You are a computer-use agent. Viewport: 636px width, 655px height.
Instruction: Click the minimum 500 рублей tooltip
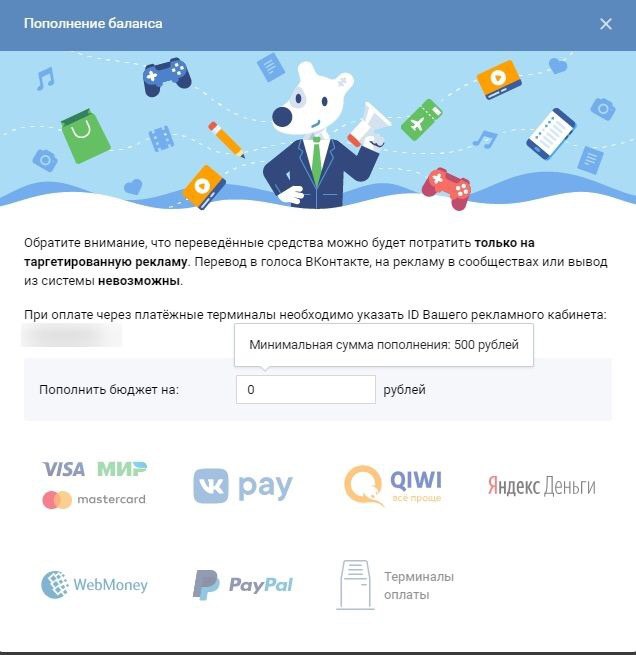tap(384, 345)
